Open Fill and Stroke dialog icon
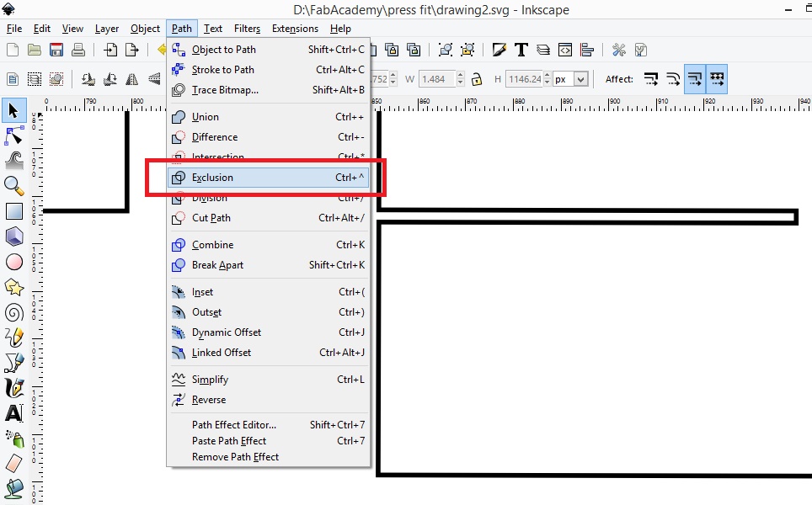 click(499, 50)
